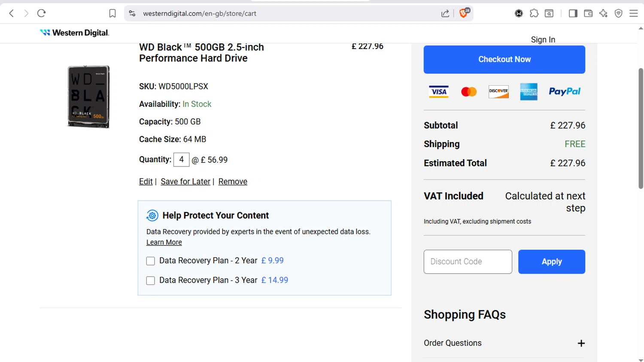Click the Discover card icon

[x=498, y=91]
